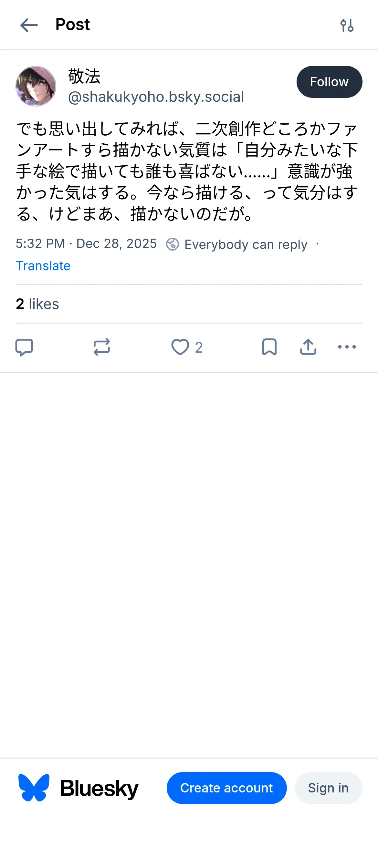
Task: Click the globe icon beside reply settings
Action: pos(172,244)
